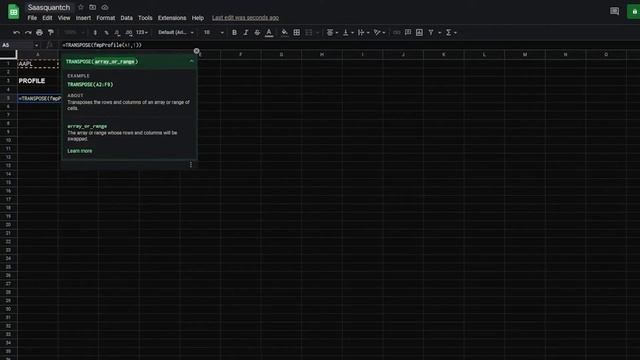This screenshot has height=360, width=640.
Task: Open horizontal align dropdown
Action: [x=332, y=32]
